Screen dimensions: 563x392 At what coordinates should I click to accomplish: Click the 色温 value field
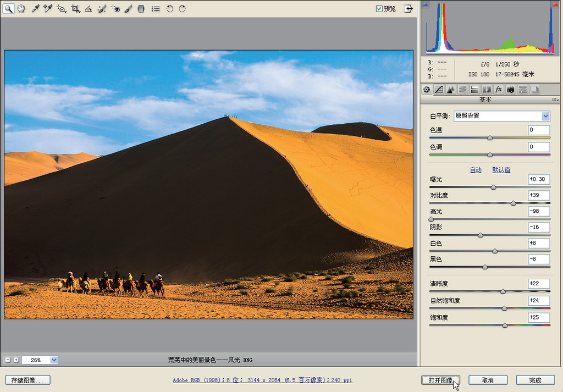[x=539, y=130]
